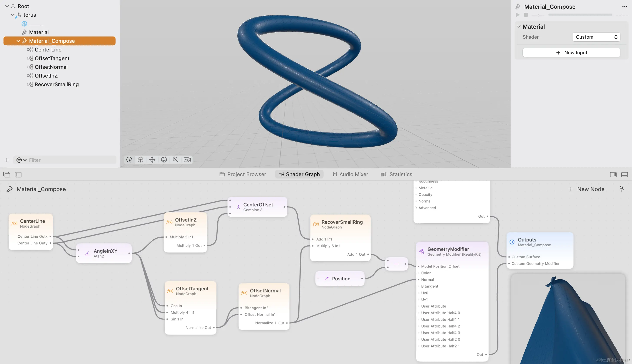Click the Model Position Offset input
This screenshot has height=364, width=632.
pos(419,266)
